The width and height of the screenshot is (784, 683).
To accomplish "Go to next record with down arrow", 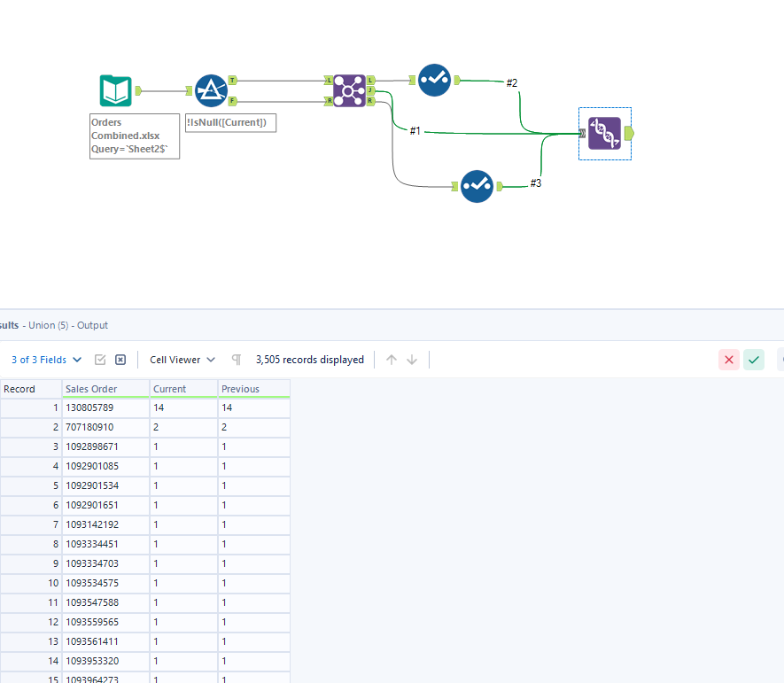I will click(412, 360).
